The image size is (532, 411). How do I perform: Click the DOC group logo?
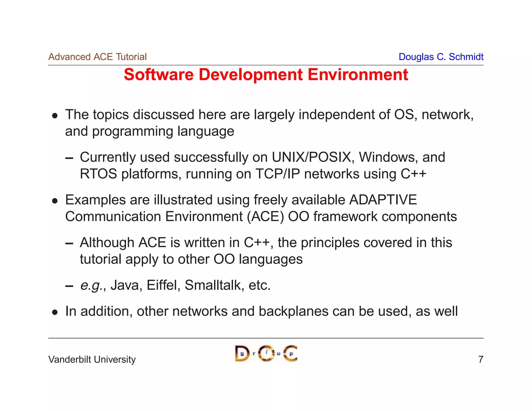tap(266, 353)
